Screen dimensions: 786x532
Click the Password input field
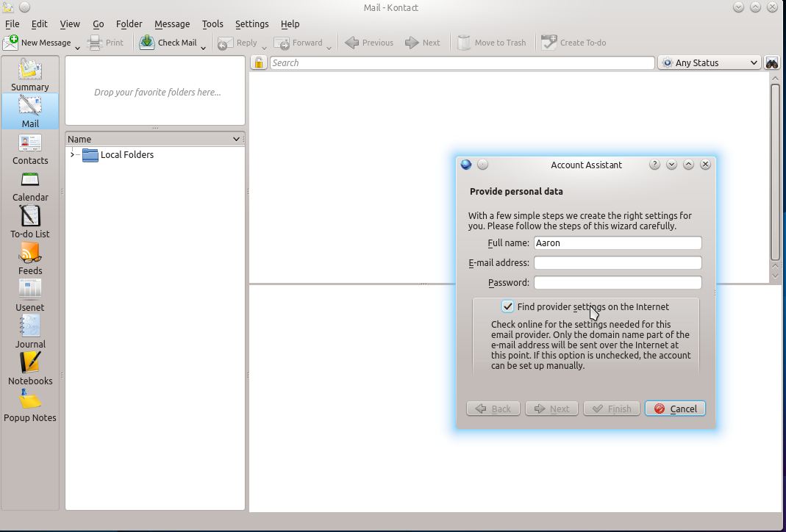618,282
